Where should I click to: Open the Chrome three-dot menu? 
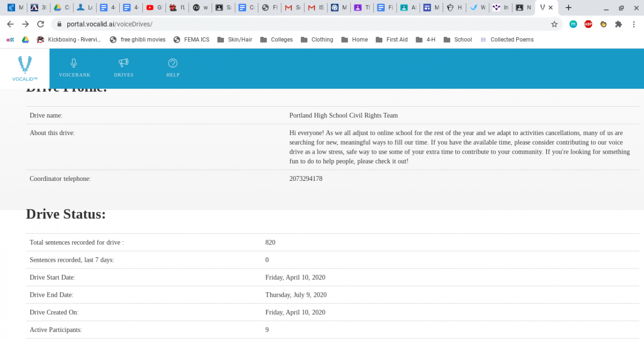(633, 24)
